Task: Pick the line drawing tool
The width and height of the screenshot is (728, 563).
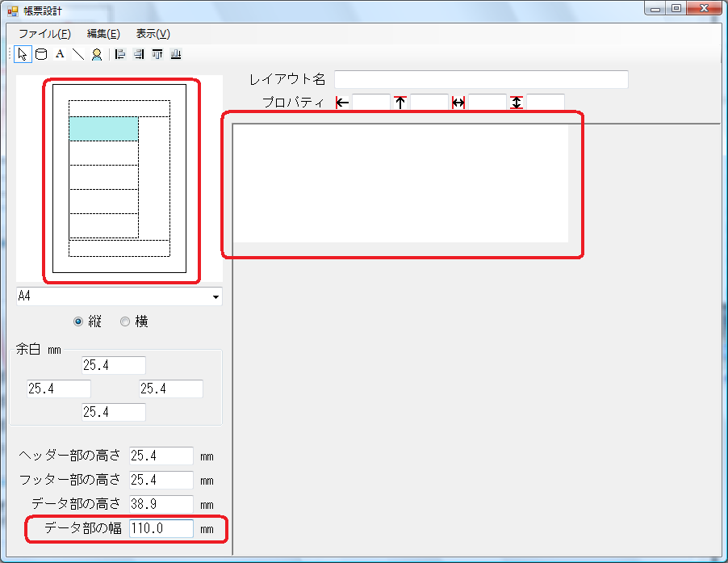Action: coord(77,54)
